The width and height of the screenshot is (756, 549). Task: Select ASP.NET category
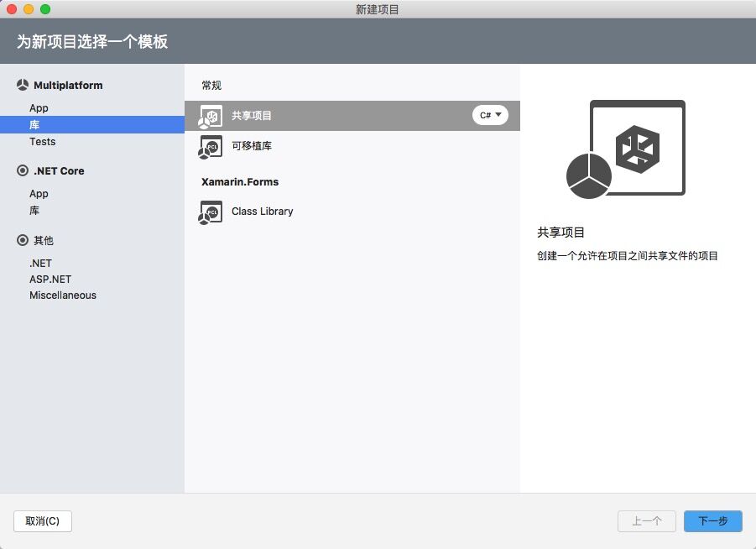coord(50,279)
